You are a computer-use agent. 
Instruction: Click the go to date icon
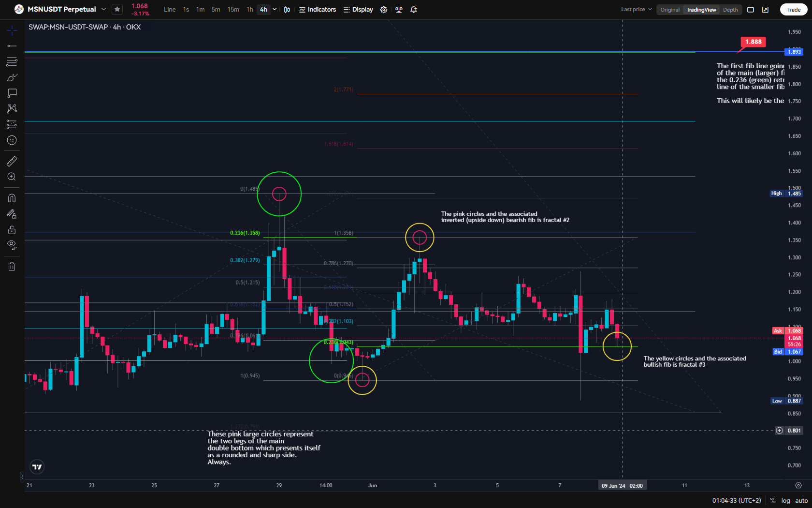coord(798,485)
